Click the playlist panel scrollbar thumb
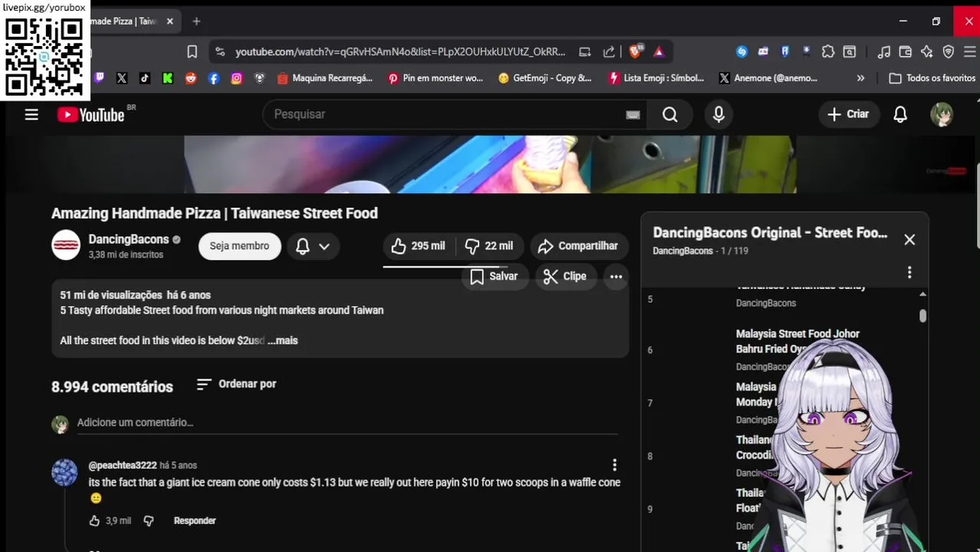 pos(922,316)
